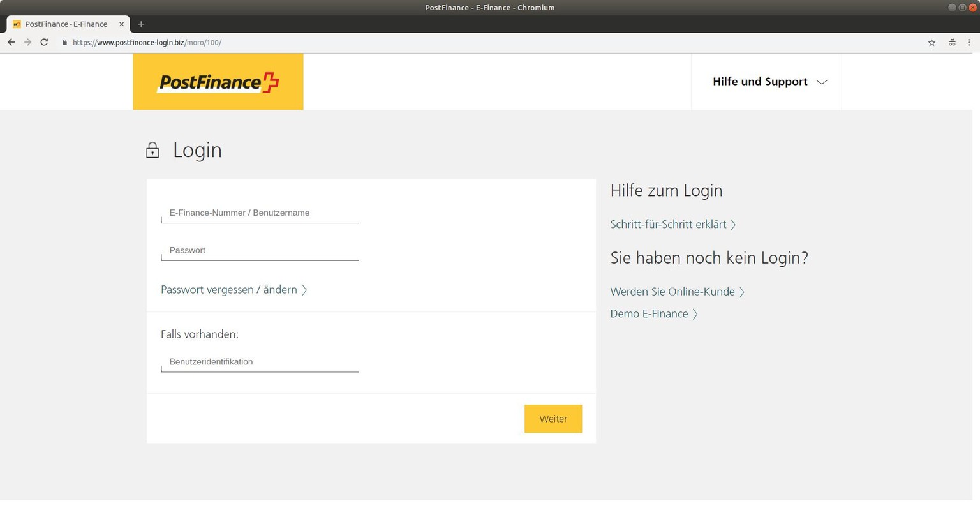Click the Login heading text
The image size is (980, 510).
click(x=197, y=151)
